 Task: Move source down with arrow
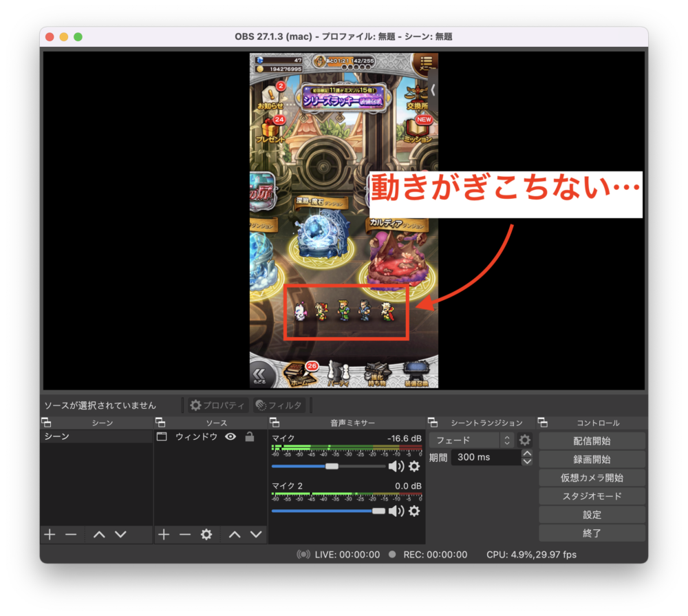tap(256, 534)
